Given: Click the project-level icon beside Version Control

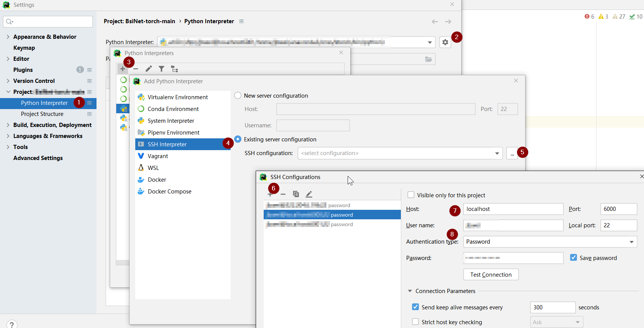Looking at the screenshot, I should (x=90, y=81).
